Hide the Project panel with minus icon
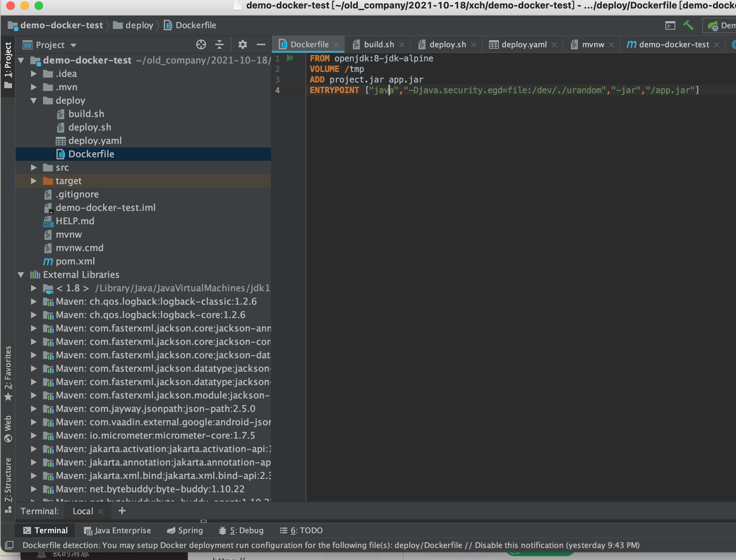The image size is (736, 560). (x=261, y=45)
